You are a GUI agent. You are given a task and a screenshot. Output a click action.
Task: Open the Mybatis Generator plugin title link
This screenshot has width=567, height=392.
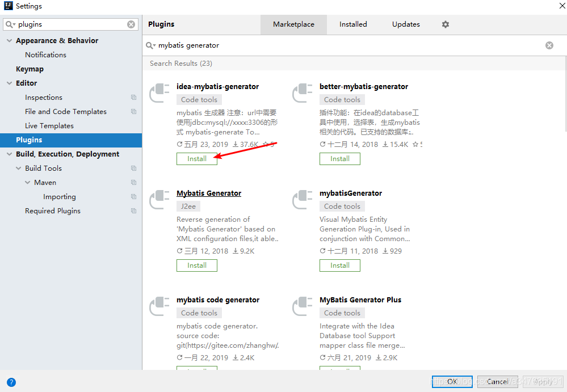[x=209, y=193]
